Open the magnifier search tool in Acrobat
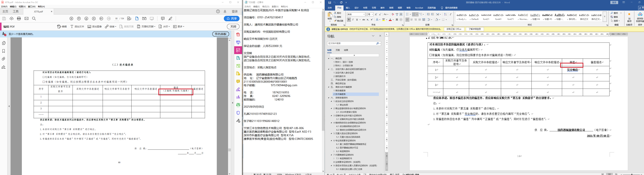The image size is (644, 175). 34,19
